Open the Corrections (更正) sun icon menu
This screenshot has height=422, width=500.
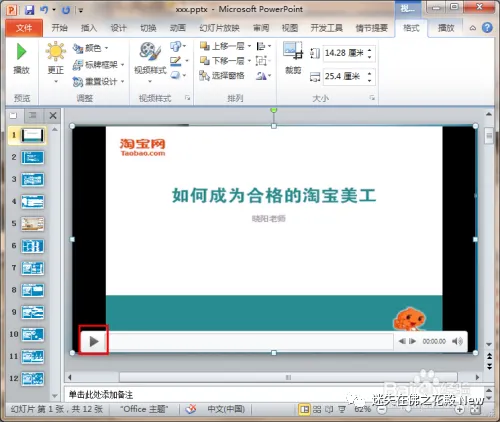pos(55,62)
